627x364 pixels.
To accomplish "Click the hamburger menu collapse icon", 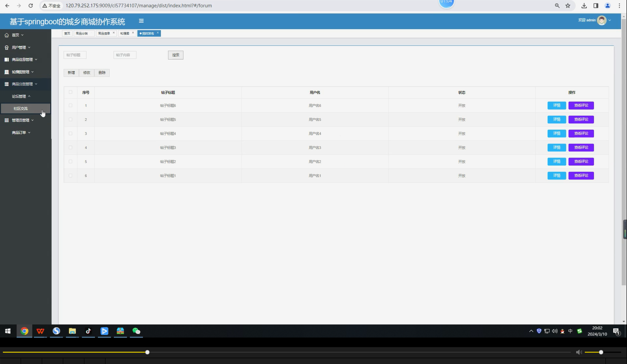I will click(x=141, y=21).
